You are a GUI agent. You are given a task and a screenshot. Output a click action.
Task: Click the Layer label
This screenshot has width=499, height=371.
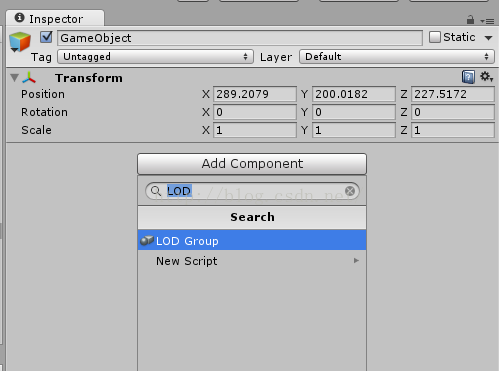point(276,57)
